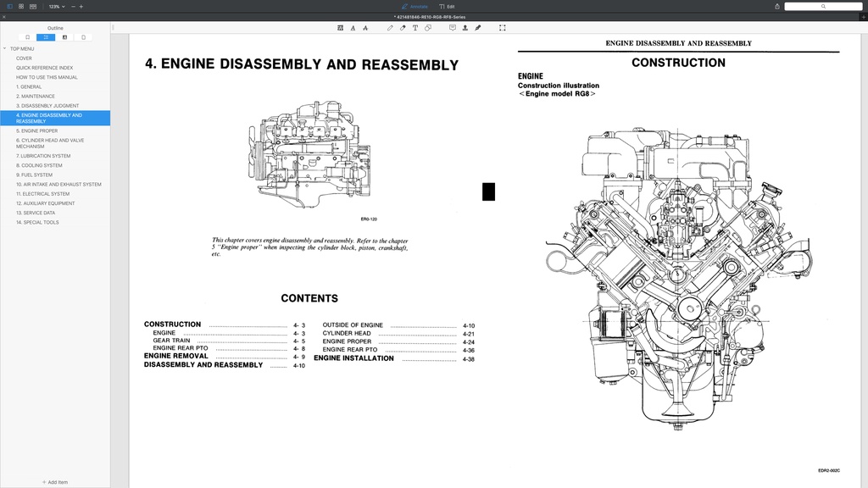Open 3. DISASSEMBLY JUDGMENT in outline
This screenshot has height=488, width=868.
[x=47, y=106]
